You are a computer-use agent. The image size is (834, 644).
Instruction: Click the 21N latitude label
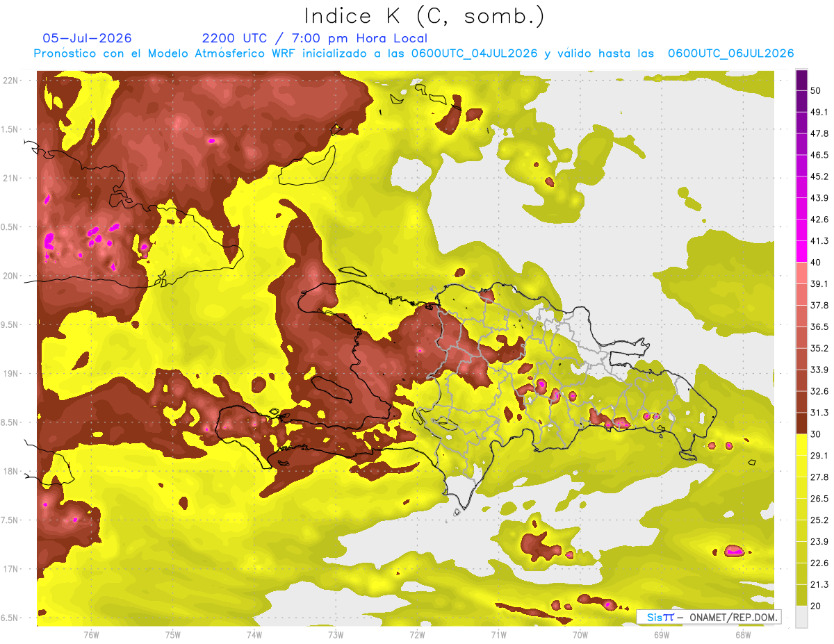tap(10, 178)
